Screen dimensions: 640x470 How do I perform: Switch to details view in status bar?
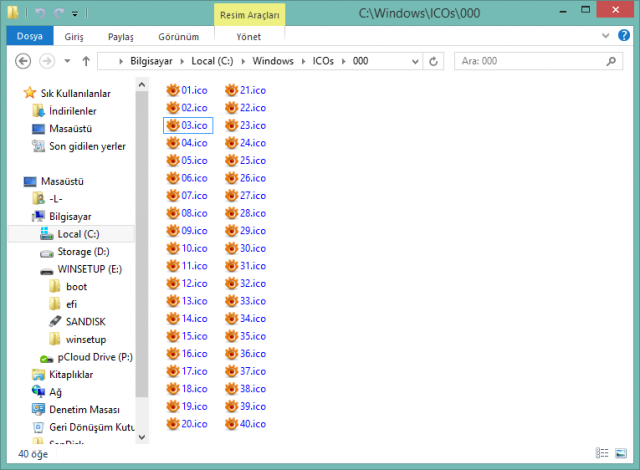(602, 453)
